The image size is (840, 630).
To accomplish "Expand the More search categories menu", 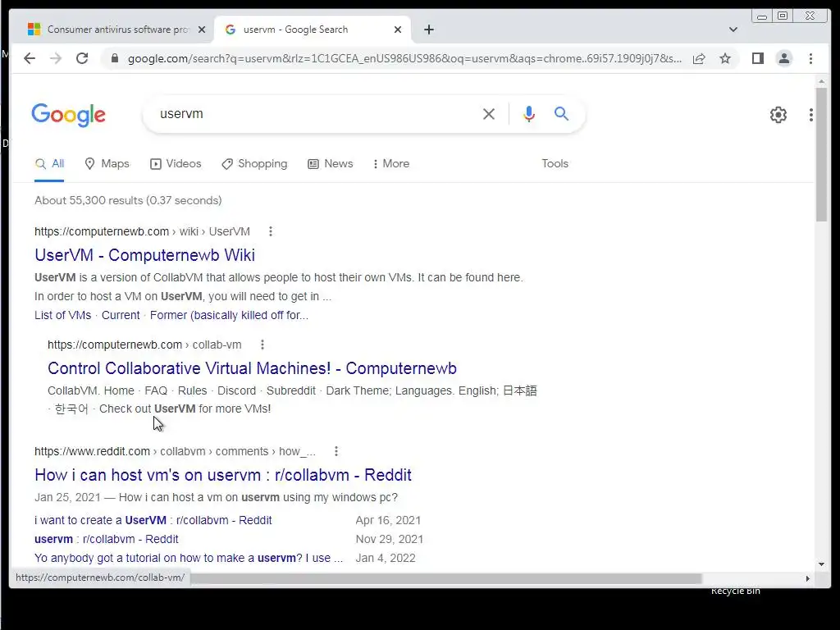I will click(x=391, y=164).
